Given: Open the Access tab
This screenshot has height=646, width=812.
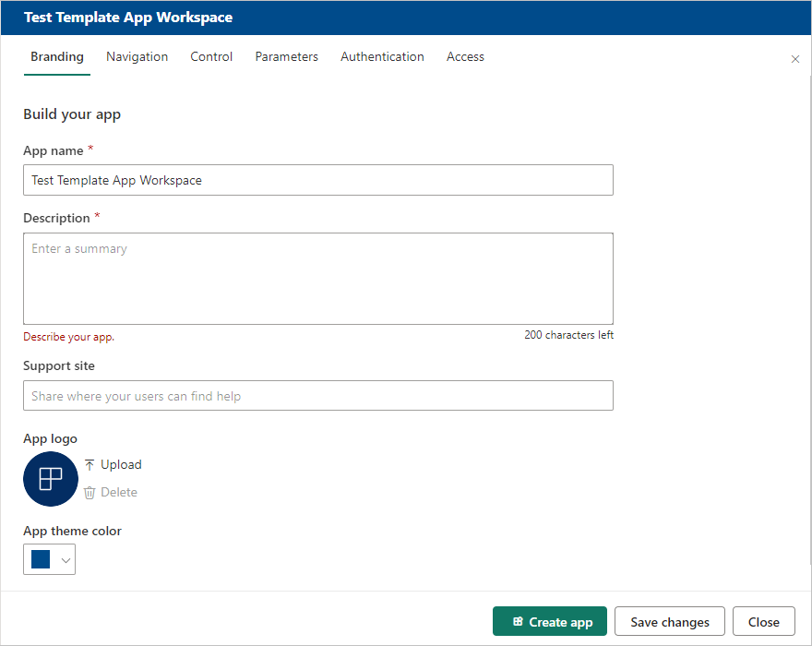Looking at the screenshot, I should (465, 57).
